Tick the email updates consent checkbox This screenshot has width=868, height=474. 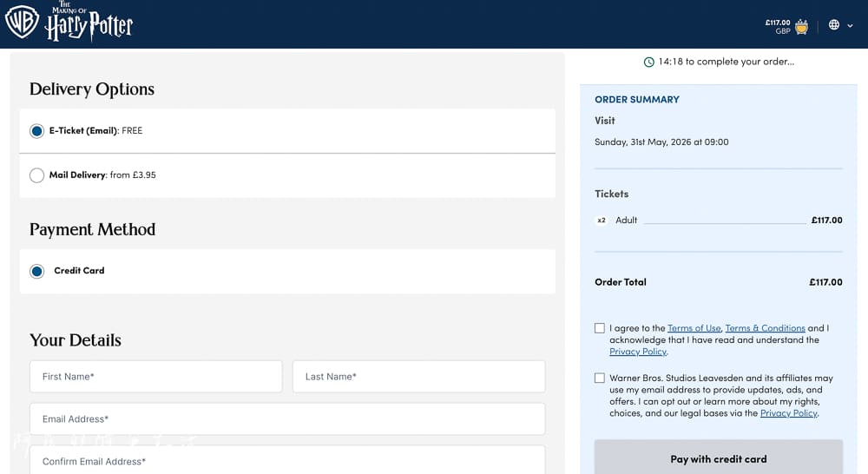600,379
